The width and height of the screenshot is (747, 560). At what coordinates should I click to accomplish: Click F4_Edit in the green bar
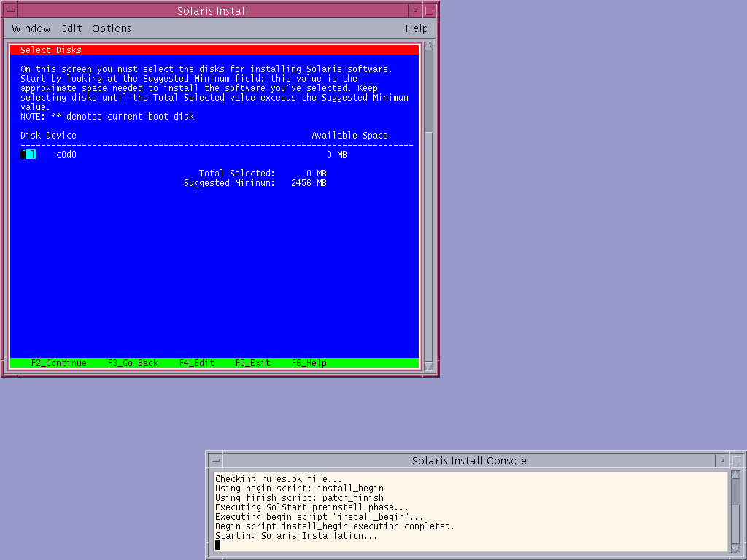point(197,363)
